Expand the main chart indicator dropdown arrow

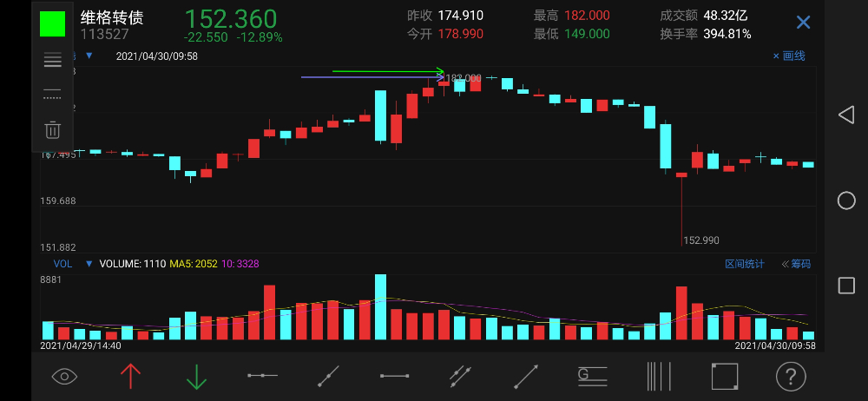[89, 56]
